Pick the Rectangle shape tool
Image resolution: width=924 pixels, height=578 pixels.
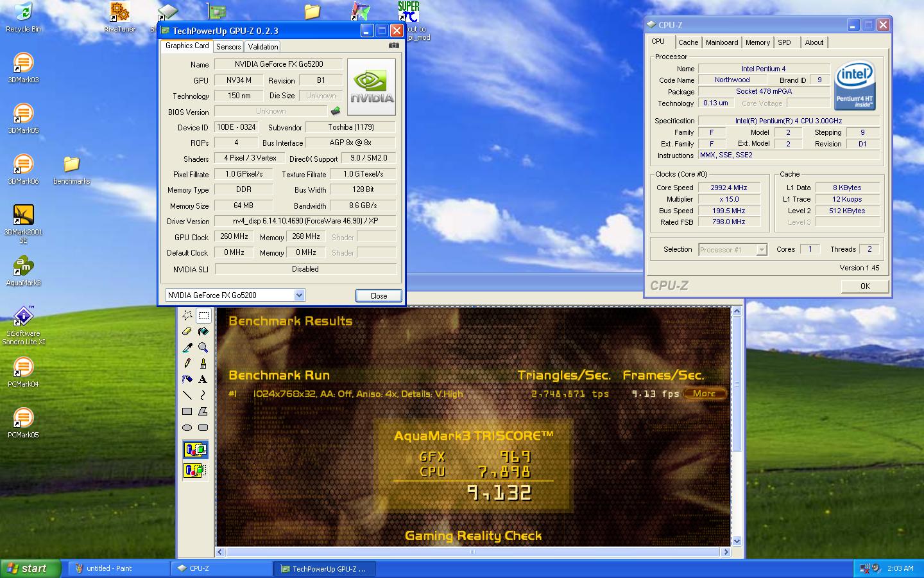(x=187, y=412)
